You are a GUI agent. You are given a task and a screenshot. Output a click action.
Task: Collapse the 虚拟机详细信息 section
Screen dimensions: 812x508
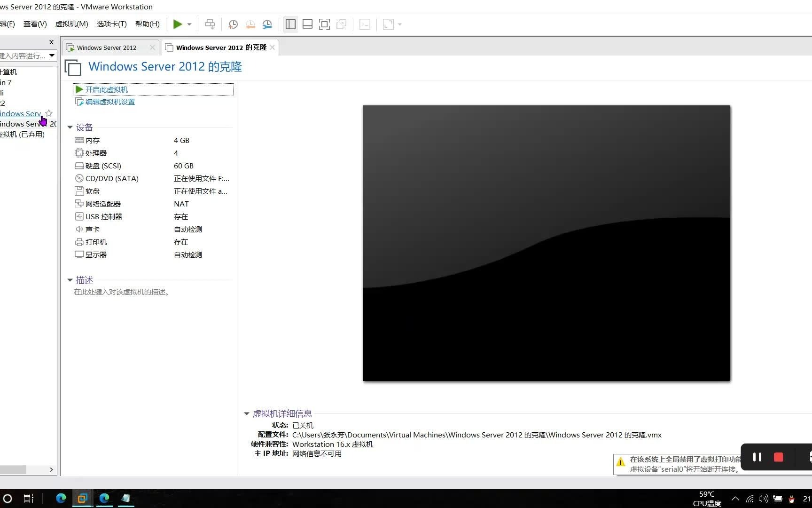(246, 414)
